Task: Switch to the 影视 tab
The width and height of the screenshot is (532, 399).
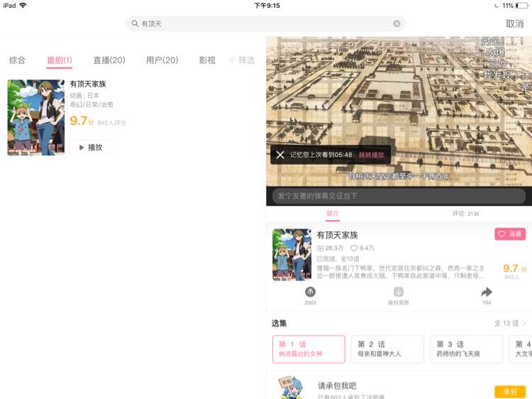Action: pos(207,60)
